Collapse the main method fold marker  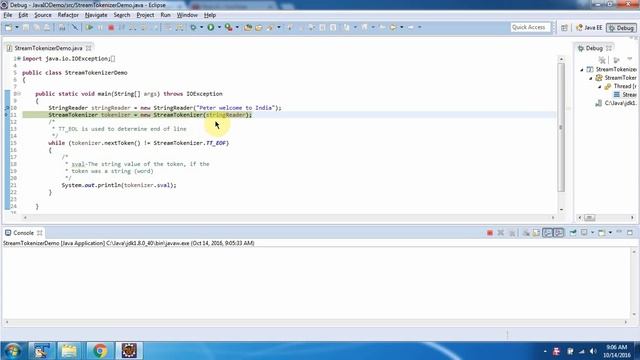(x=19, y=94)
